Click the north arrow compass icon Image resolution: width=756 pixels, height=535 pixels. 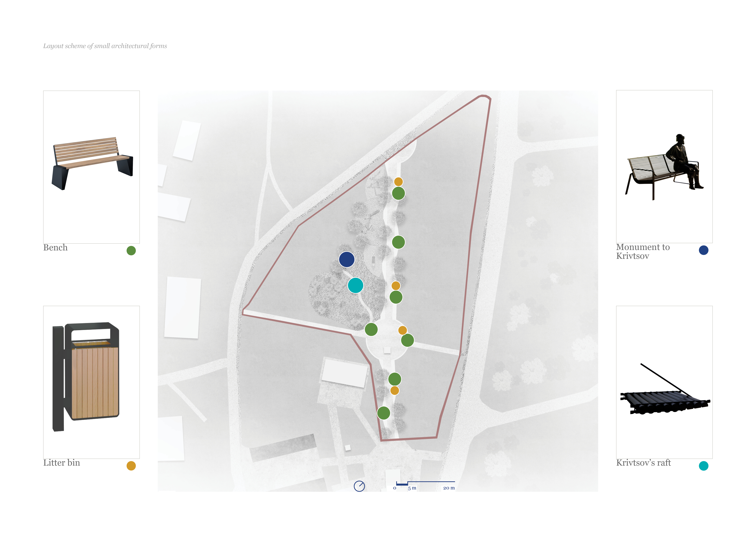[x=359, y=486]
